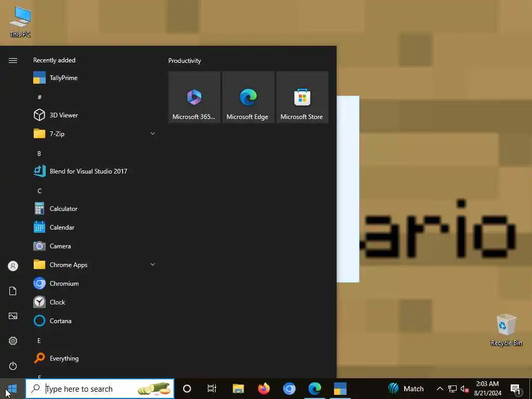Click the Power button icon
532x399 pixels.
coord(13,366)
